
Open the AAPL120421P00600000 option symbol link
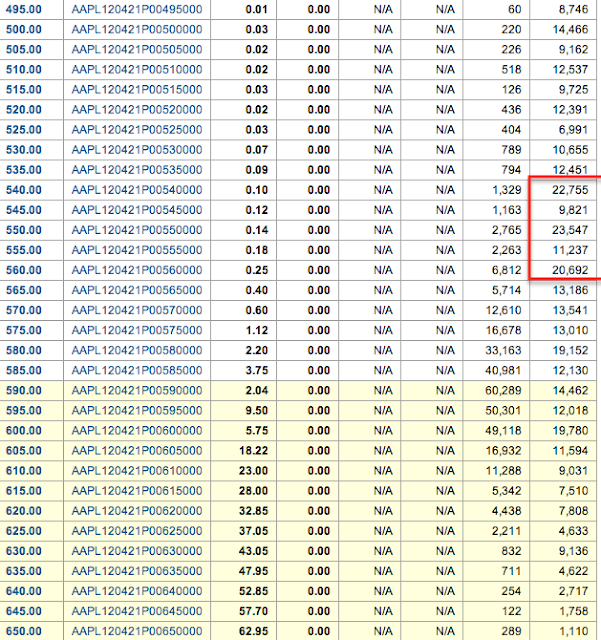pyautogui.click(x=137, y=431)
